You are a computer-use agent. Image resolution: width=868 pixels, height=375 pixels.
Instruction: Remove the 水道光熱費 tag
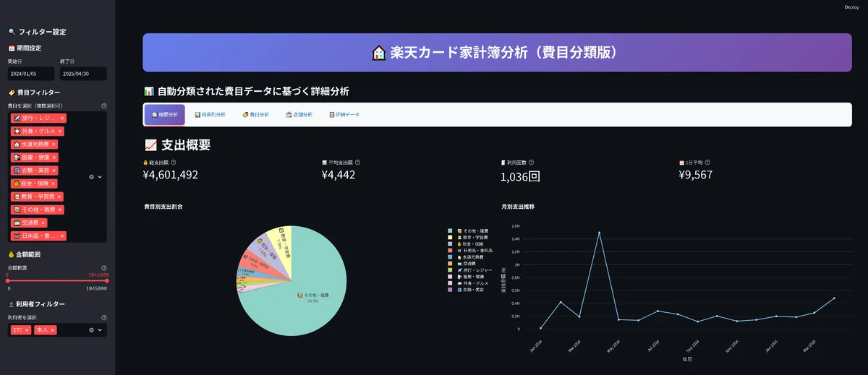click(x=54, y=144)
